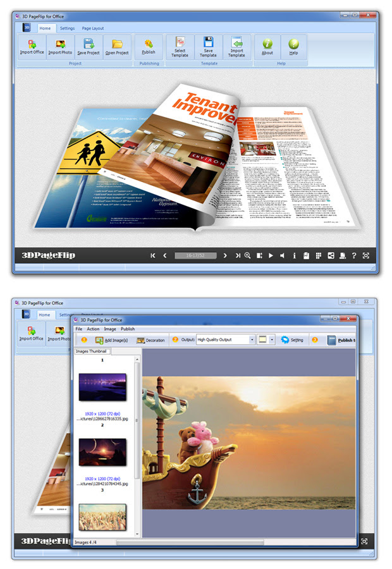Click the Open Project folder icon
The width and height of the screenshot is (392, 569).
click(117, 47)
